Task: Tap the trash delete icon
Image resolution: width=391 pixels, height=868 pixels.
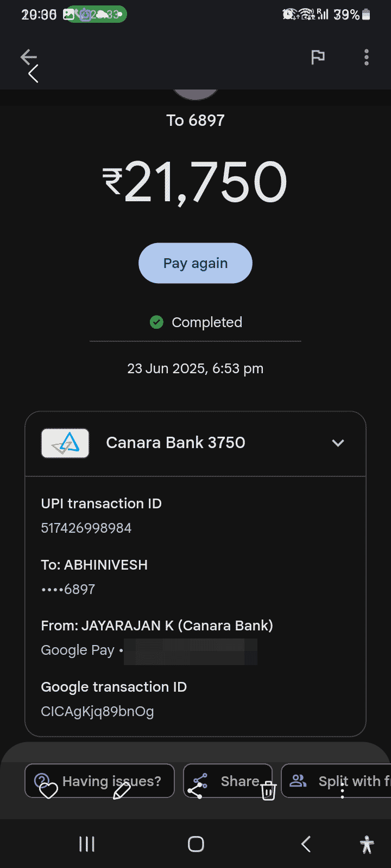Action: (268, 792)
